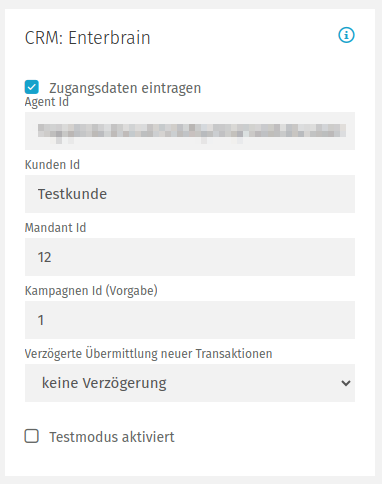Click the Agent Id label
This screenshot has height=484, width=382.
[x=47, y=102]
